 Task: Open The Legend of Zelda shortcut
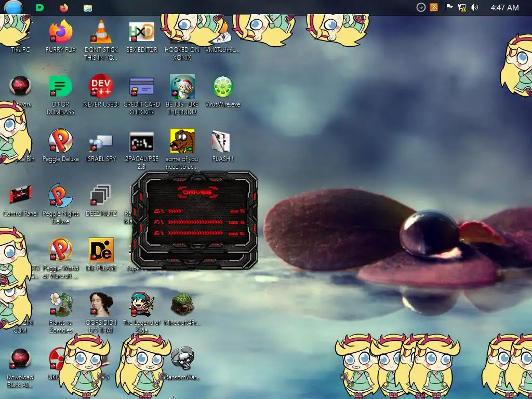(141, 313)
